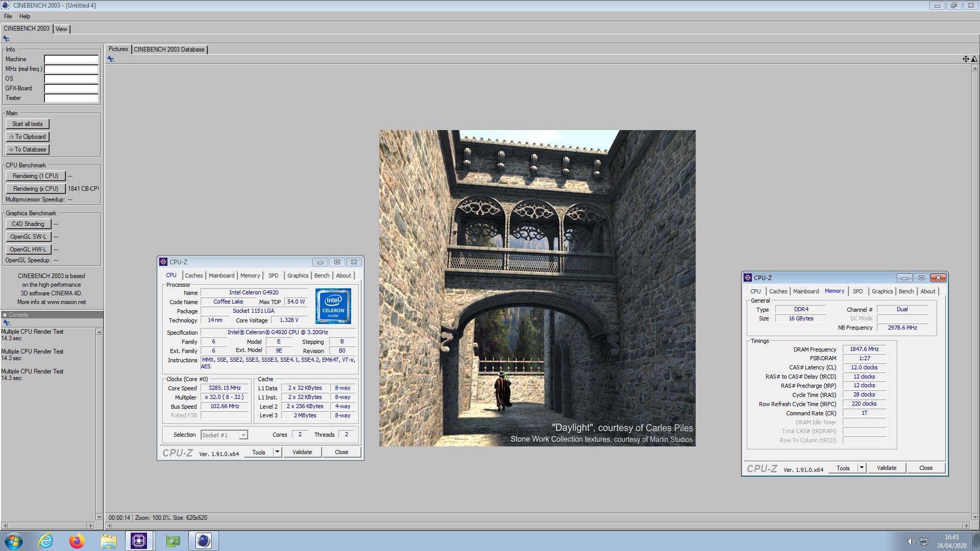Run Rendering (x CPU) benchmark
The width and height of the screenshot is (980, 551).
[x=36, y=189]
